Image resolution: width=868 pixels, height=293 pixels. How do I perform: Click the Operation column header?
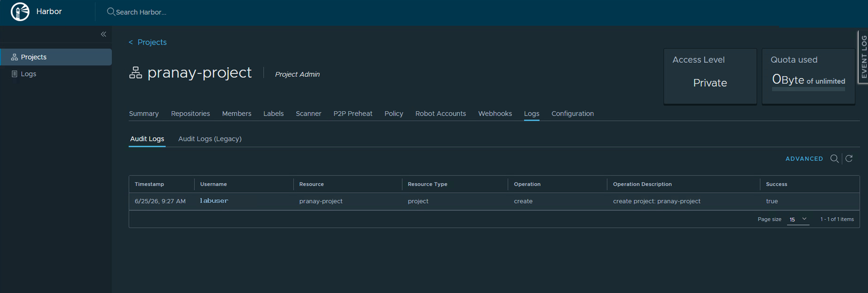(x=527, y=184)
